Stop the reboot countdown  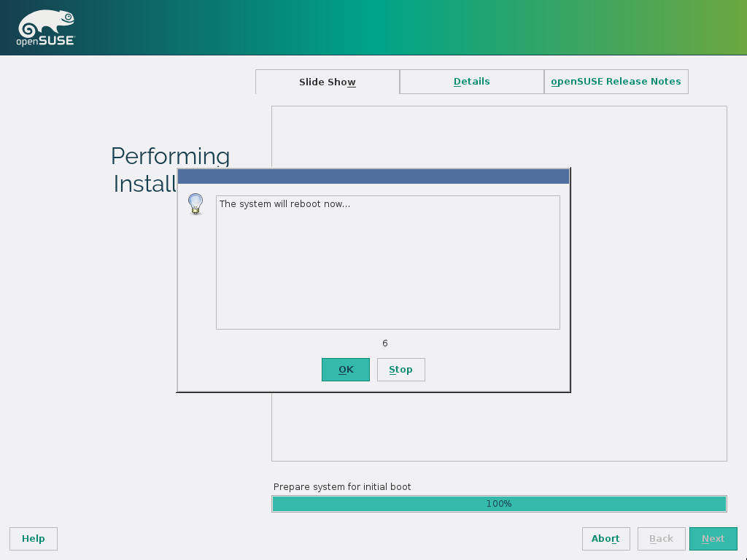(x=400, y=370)
